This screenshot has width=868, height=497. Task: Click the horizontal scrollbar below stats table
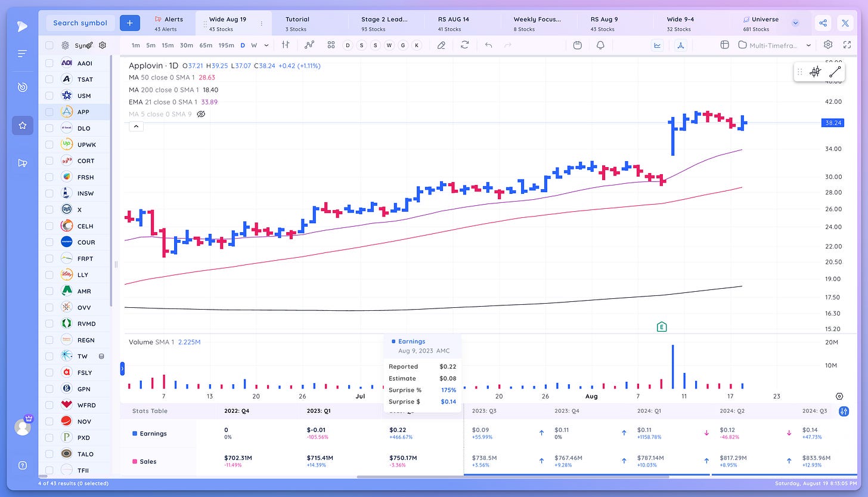(x=513, y=477)
